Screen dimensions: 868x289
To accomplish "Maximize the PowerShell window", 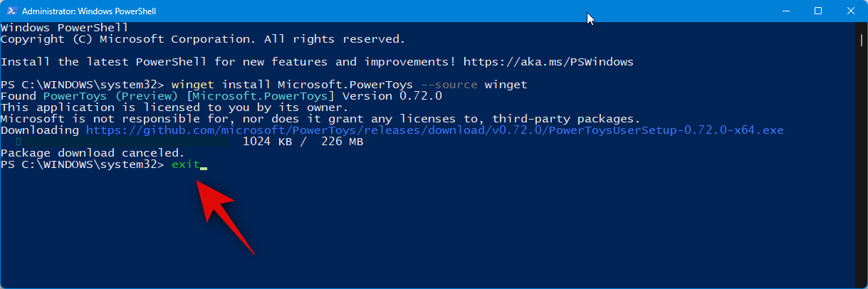I will pyautogui.click(x=818, y=11).
